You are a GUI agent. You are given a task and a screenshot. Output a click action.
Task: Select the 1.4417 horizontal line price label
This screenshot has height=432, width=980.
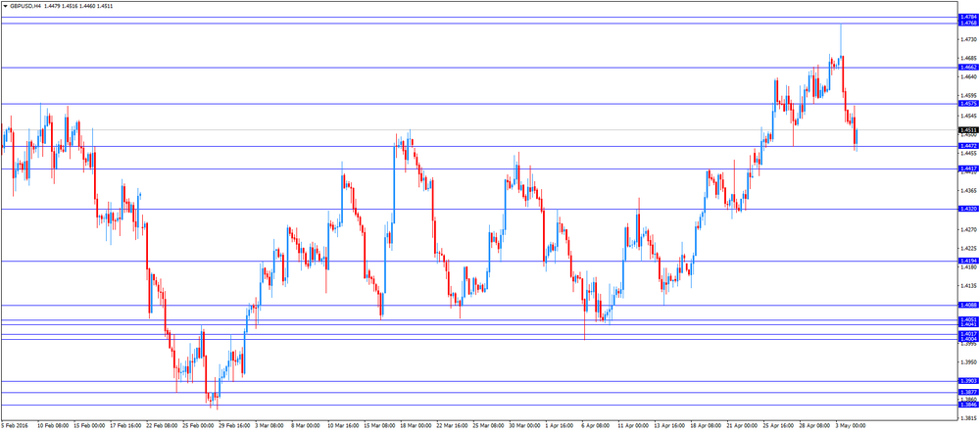[968, 168]
